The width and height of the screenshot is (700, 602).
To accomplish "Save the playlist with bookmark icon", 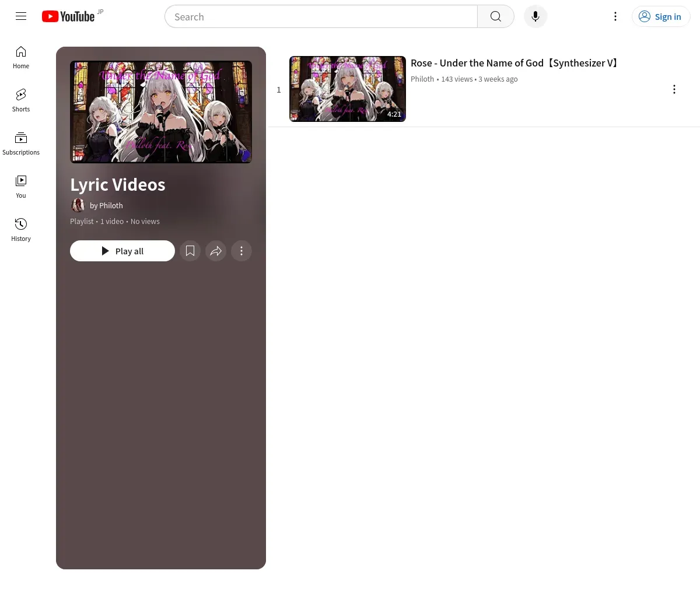I will pyautogui.click(x=190, y=251).
